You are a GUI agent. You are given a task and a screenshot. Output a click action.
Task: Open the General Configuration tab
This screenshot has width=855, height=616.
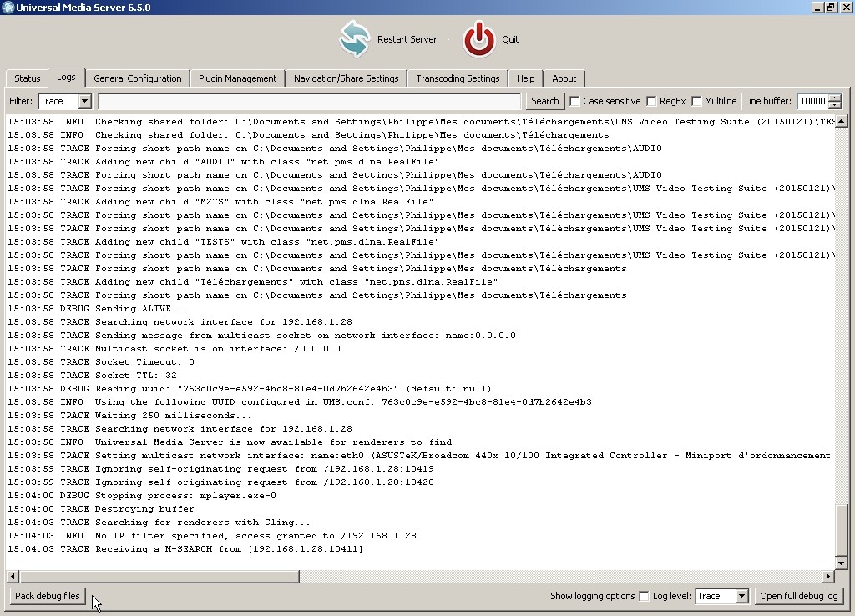tap(138, 78)
